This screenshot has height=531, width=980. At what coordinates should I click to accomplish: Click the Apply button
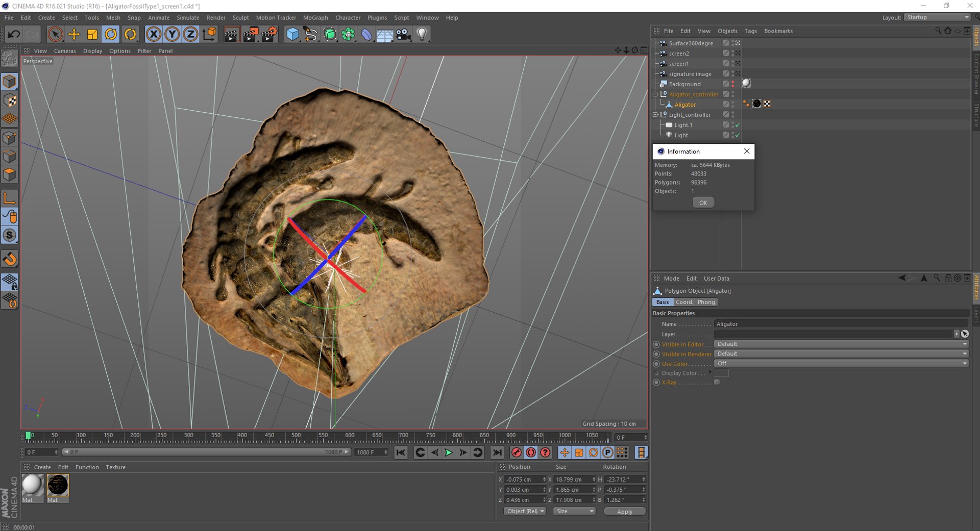[x=625, y=512]
